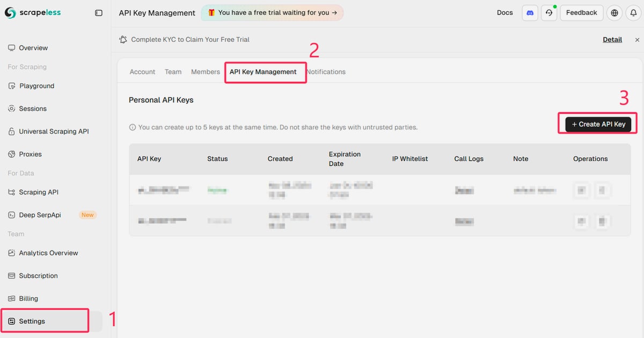Click the Universal Scraping API lock icon

pyautogui.click(x=11, y=131)
